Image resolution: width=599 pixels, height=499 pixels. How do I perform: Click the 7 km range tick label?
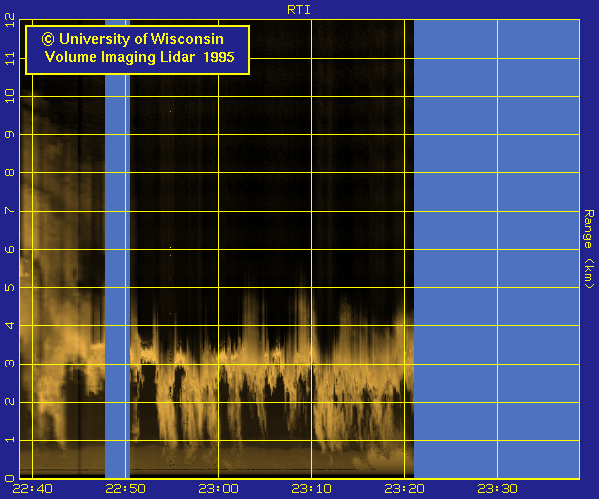click(10, 211)
